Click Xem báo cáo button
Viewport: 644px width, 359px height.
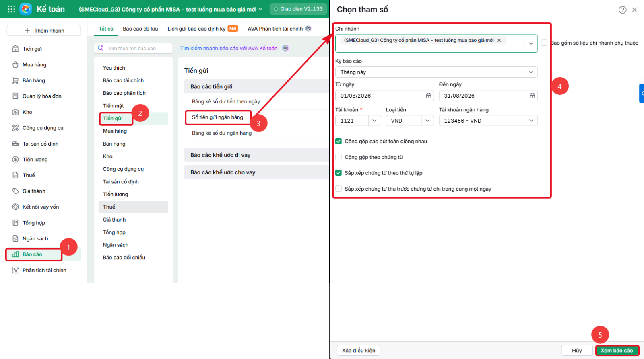(617, 350)
